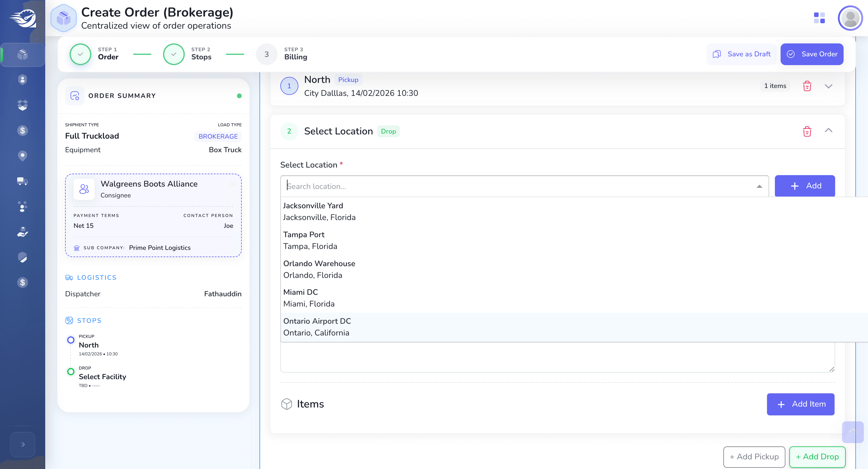Viewport: 868px width, 469px height.
Task: Open the truck icon in sidebar
Action: point(23,181)
